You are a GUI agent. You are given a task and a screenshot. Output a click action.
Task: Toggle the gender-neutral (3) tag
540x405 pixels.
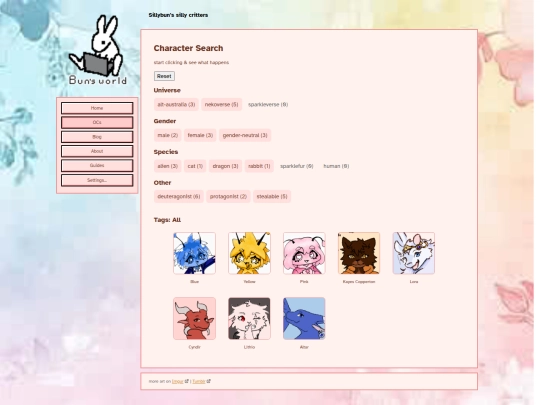coord(245,135)
